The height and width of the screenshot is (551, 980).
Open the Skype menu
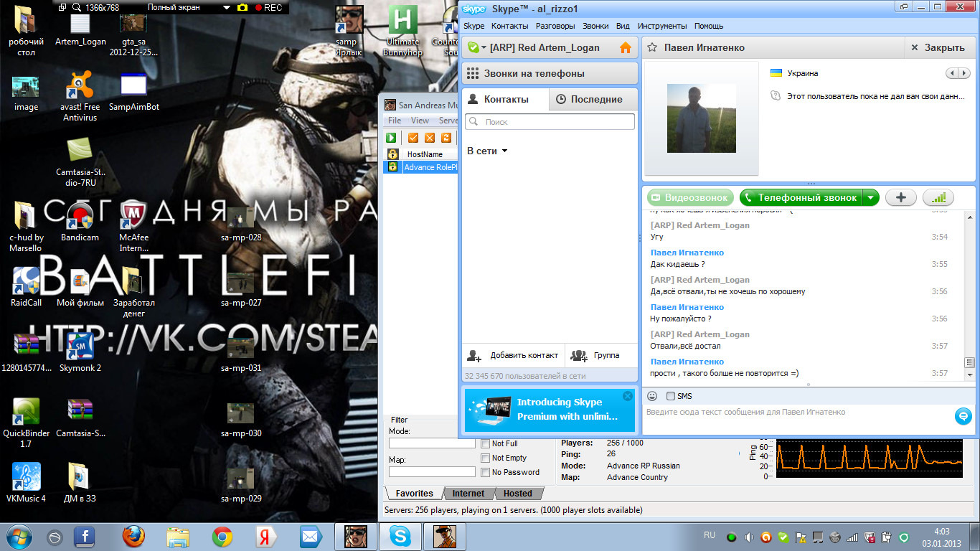(473, 26)
